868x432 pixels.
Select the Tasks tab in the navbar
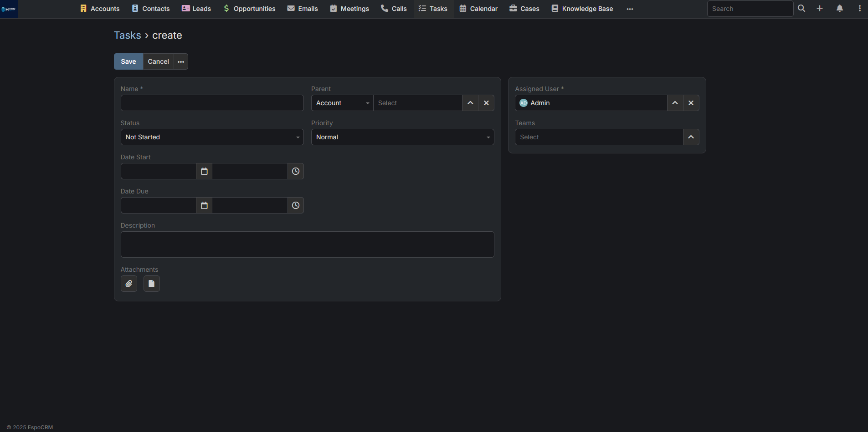[433, 9]
